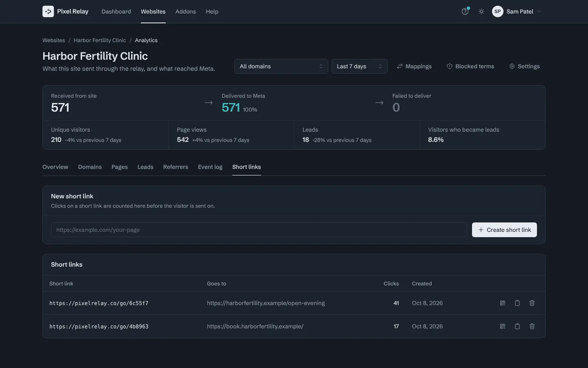
Task: Copy the 4b8963 short link
Action: (517, 326)
